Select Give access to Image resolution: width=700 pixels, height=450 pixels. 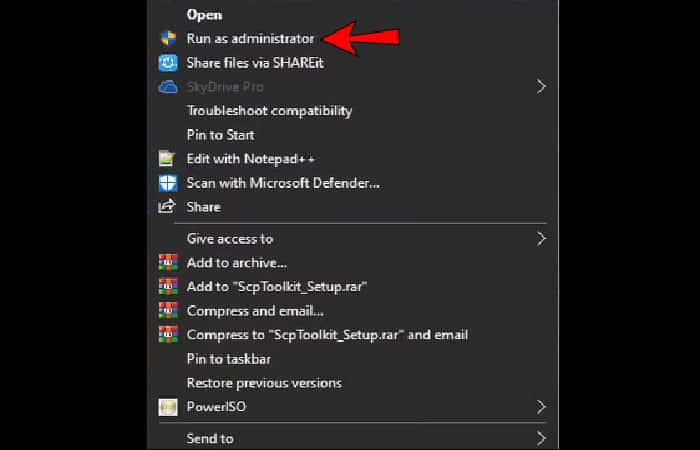(x=229, y=239)
